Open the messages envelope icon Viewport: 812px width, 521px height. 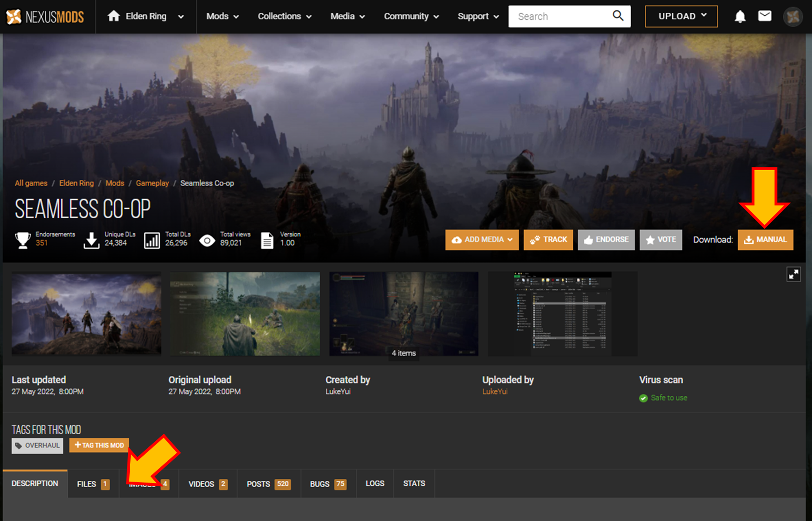click(x=765, y=16)
